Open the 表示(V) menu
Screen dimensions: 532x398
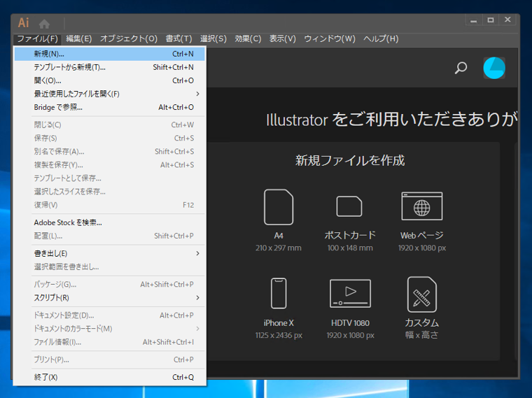point(283,38)
